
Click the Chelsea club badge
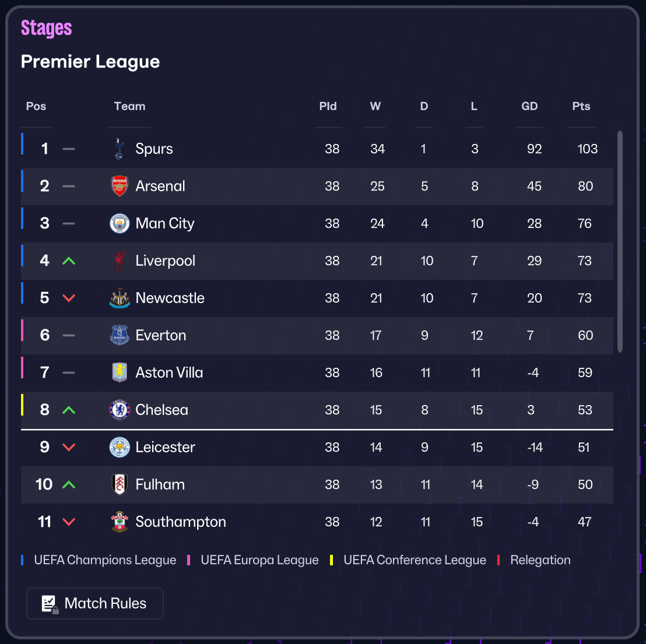pos(120,410)
